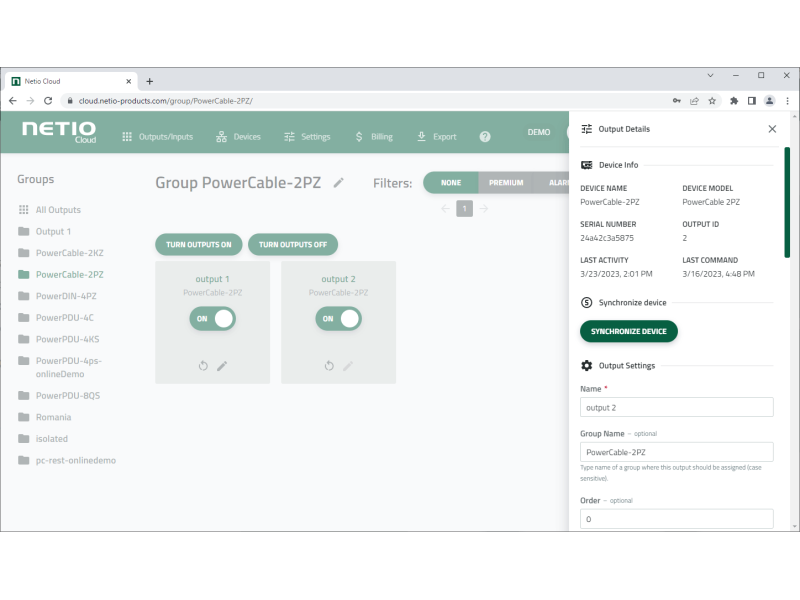Close the Output Details panel
Screen dimensions: 800x600
pyautogui.click(x=772, y=129)
